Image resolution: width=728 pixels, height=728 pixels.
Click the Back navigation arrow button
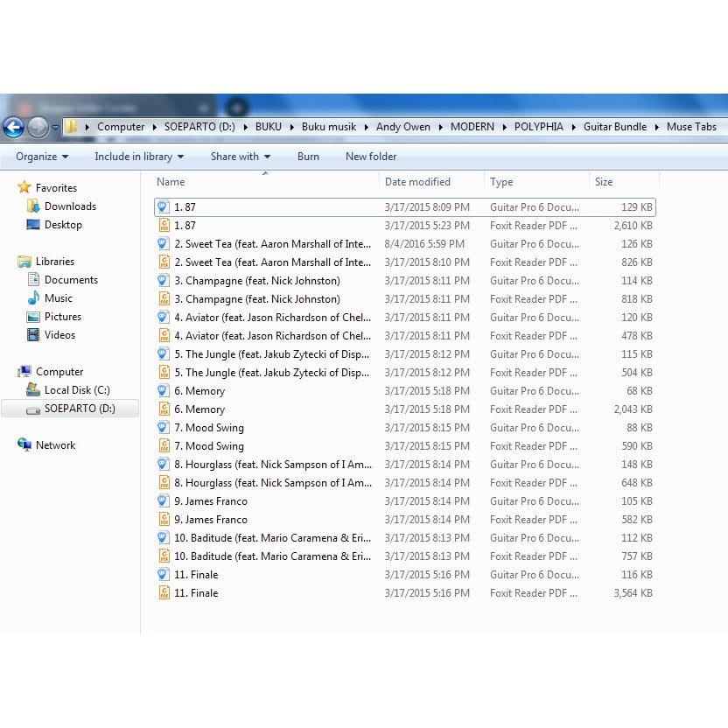tap(13, 127)
